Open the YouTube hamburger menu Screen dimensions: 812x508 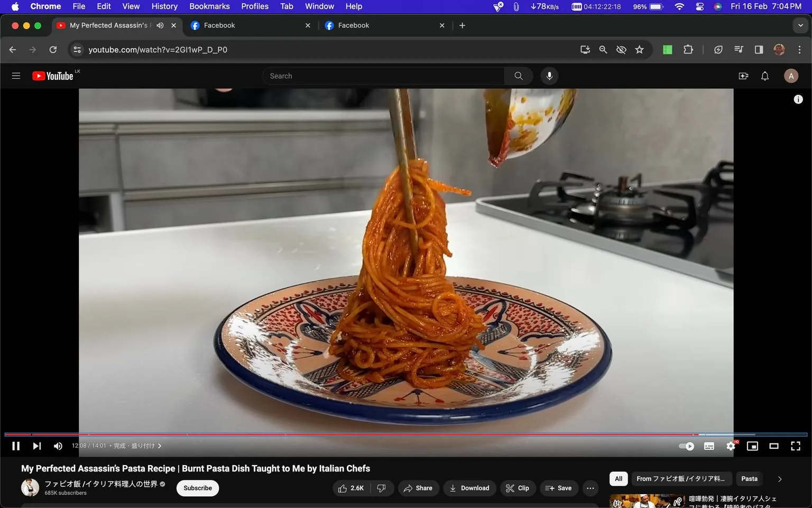(16, 76)
